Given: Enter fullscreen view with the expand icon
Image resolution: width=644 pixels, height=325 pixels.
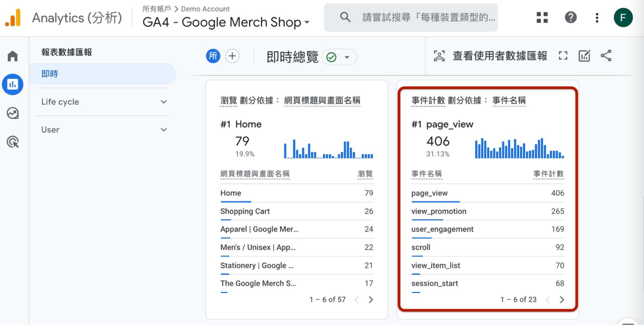Looking at the screenshot, I should pos(563,56).
